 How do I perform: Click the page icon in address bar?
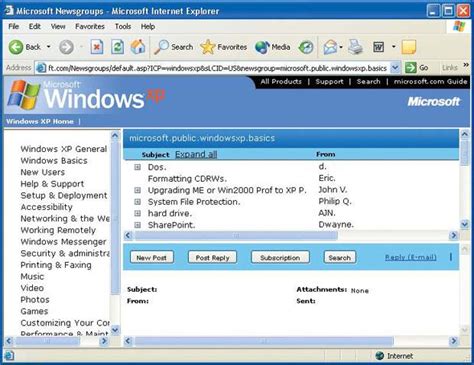click(x=41, y=68)
